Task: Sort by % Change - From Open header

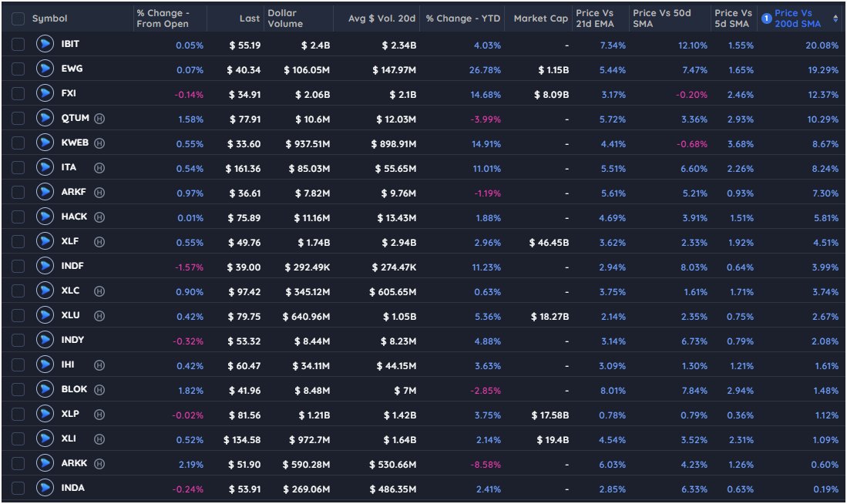Action: (x=163, y=18)
